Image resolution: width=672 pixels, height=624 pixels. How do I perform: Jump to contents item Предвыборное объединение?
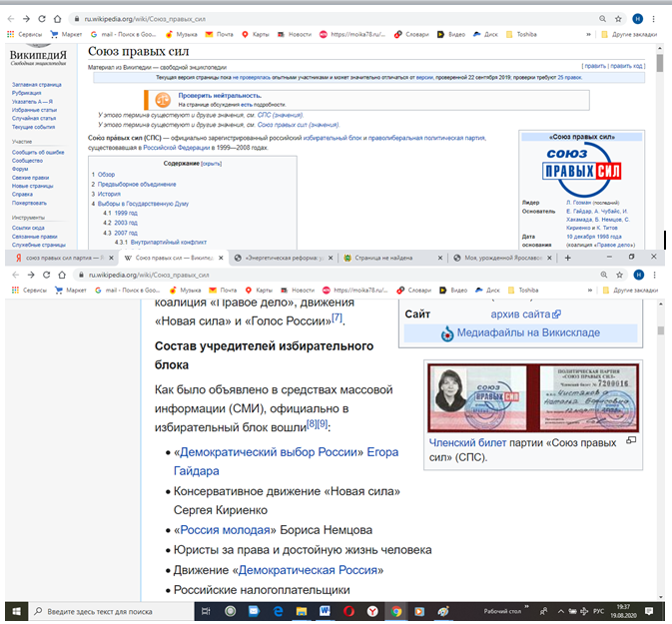click(x=137, y=184)
